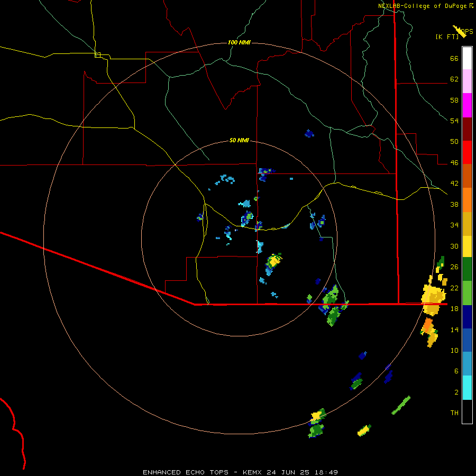Click the "54" legend value
The height and width of the screenshot is (476, 476).
coord(454,121)
